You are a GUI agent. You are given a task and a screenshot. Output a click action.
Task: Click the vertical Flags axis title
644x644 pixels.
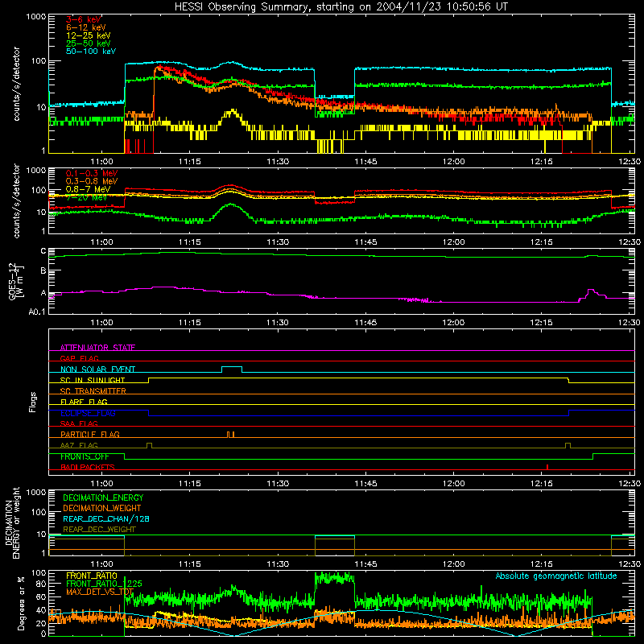(33, 402)
